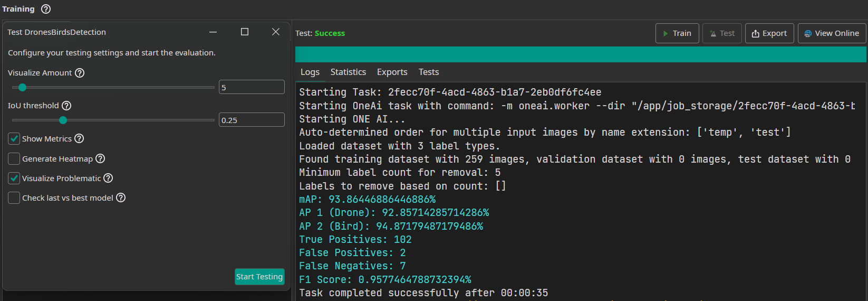Click help icon beside Show Metrics
This screenshot has width=868, height=301.
(79, 138)
